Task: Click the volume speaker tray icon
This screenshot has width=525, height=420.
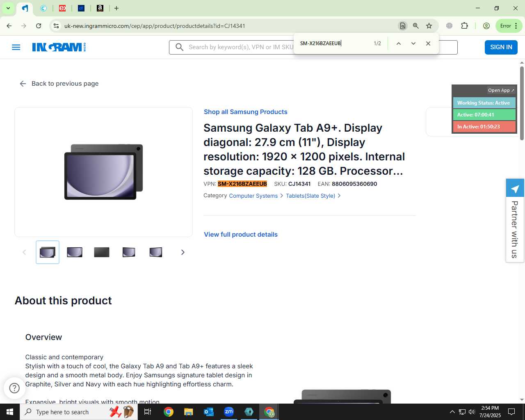Action: click(472, 412)
